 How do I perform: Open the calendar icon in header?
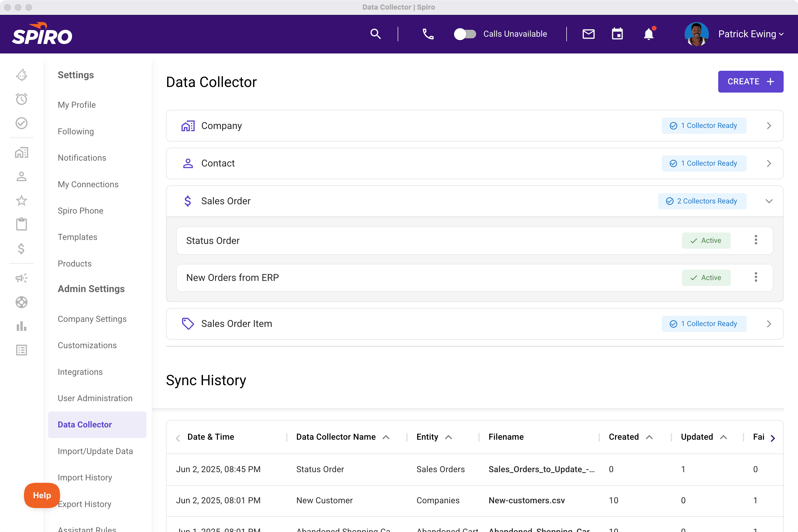[617, 34]
